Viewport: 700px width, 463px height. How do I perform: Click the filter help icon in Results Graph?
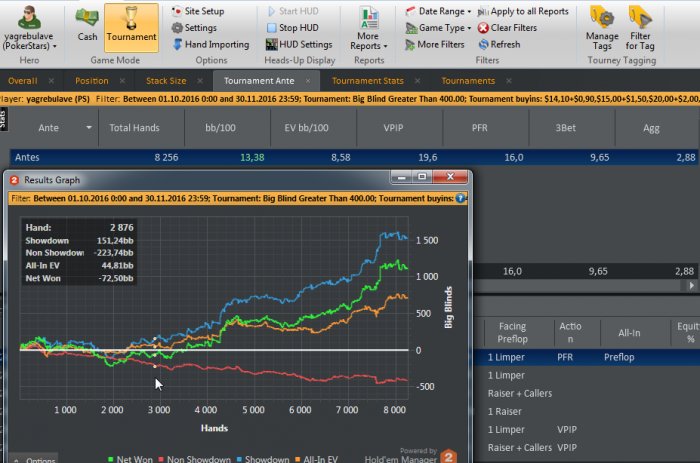460,198
